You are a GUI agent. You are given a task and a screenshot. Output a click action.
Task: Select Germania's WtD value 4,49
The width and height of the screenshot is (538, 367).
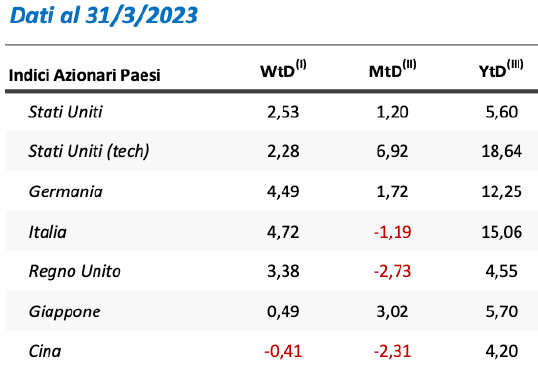tap(283, 191)
